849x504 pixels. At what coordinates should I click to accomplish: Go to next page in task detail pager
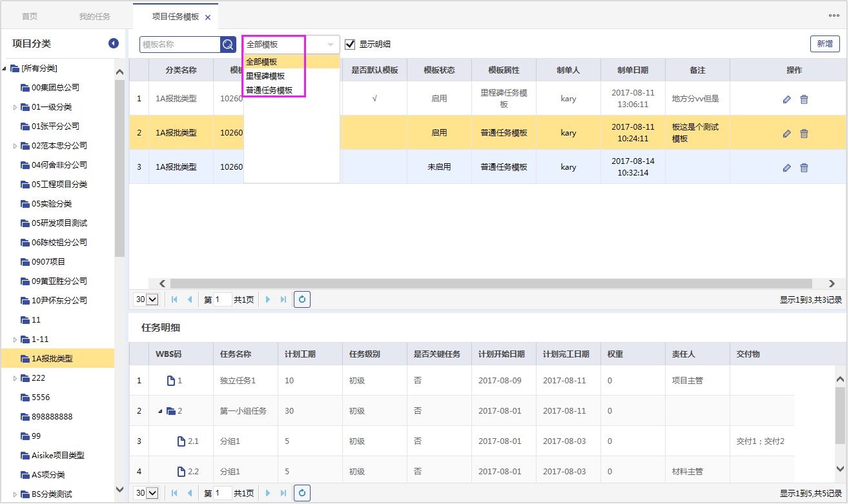pyautogui.click(x=268, y=493)
